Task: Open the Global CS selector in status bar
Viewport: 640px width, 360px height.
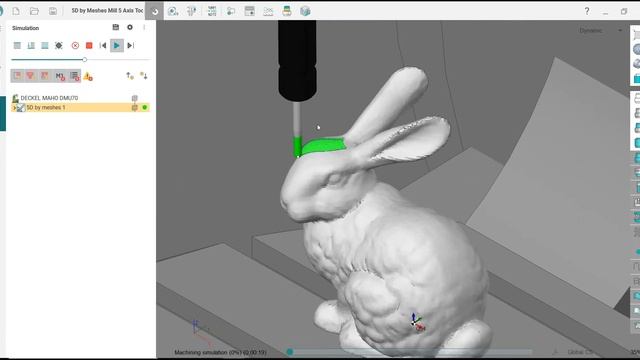Action: point(580,352)
